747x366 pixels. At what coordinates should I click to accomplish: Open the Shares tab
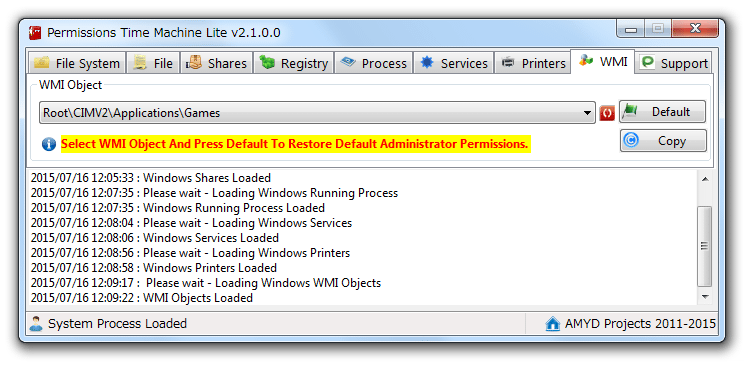click(x=216, y=63)
